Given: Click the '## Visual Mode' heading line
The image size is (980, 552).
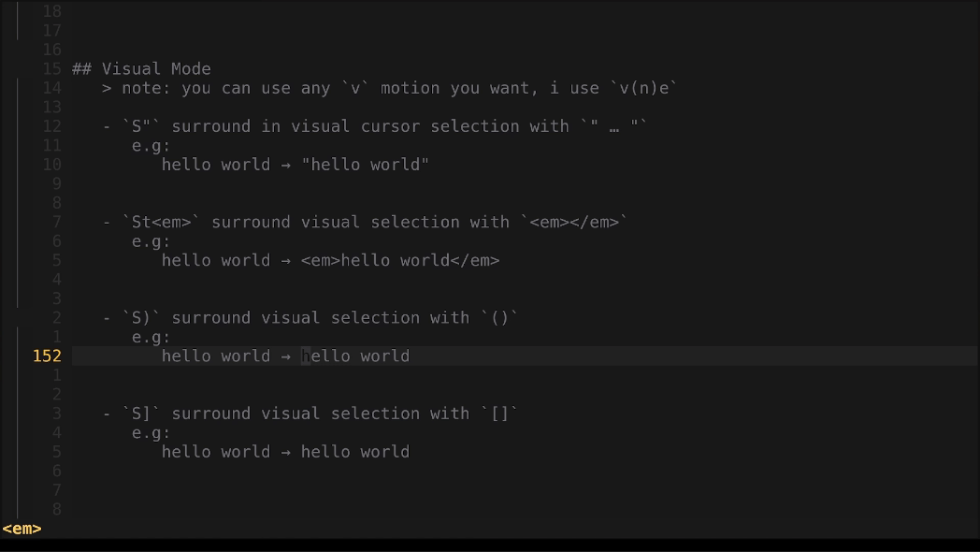Looking at the screenshot, I should click(141, 68).
